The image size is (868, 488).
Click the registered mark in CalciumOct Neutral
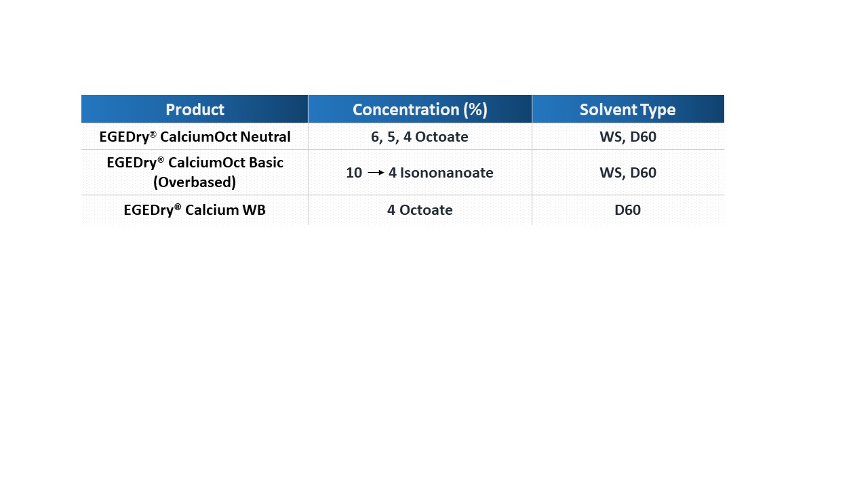(153, 134)
